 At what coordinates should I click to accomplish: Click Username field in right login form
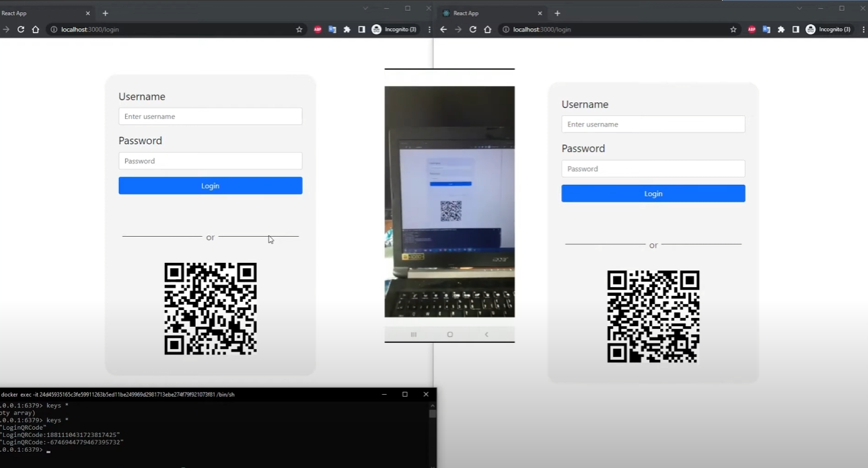(x=653, y=124)
